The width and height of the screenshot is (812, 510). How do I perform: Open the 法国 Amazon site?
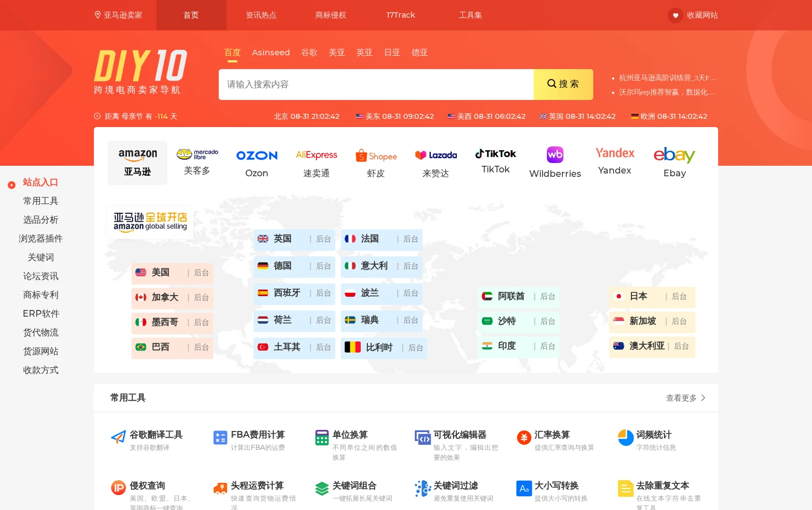[370, 239]
